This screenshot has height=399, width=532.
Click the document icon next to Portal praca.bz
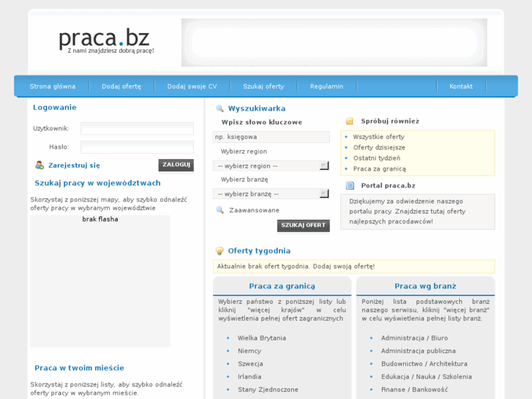[x=350, y=185]
